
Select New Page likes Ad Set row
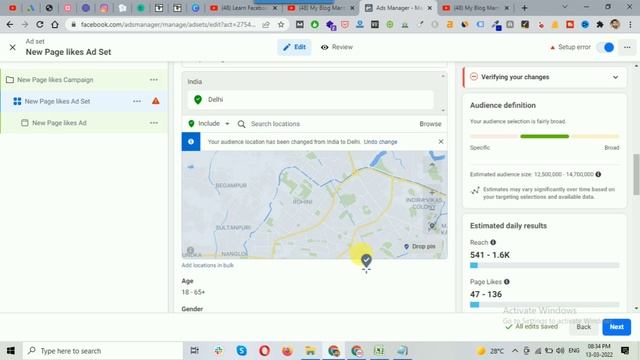(84, 101)
